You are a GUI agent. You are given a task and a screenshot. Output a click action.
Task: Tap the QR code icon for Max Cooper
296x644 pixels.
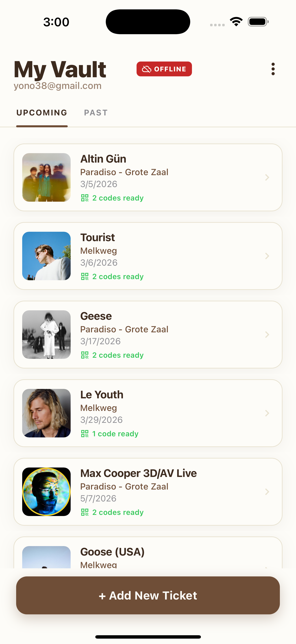click(85, 512)
